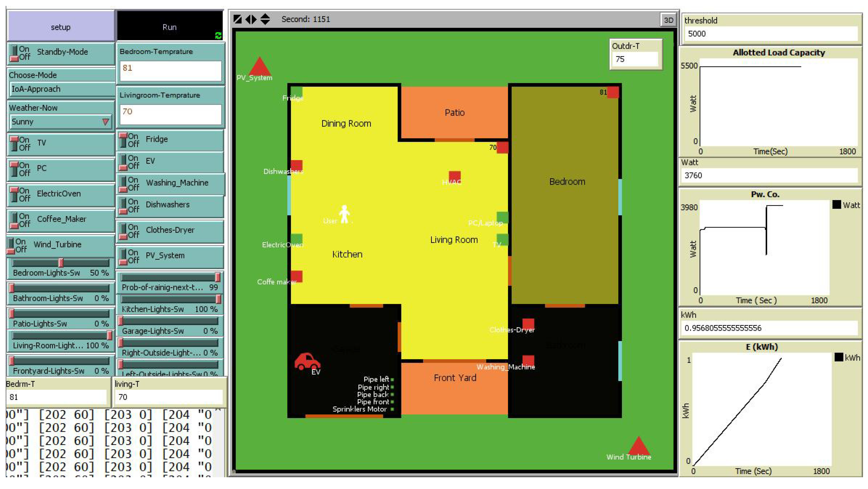The width and height of the screenshot is (868, 489).
Task: Toggle the Coffee_Maker switch
Action: point(14,220)
